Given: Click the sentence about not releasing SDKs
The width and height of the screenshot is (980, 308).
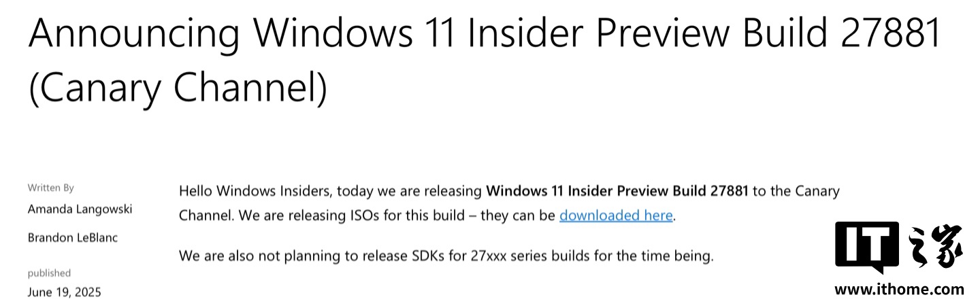Looking at the screenshot, I should 446,256.
